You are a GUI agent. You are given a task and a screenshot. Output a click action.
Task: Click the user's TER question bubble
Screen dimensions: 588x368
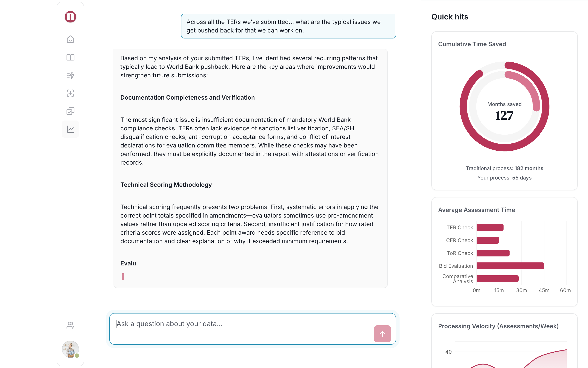click(x=288, y=26)
